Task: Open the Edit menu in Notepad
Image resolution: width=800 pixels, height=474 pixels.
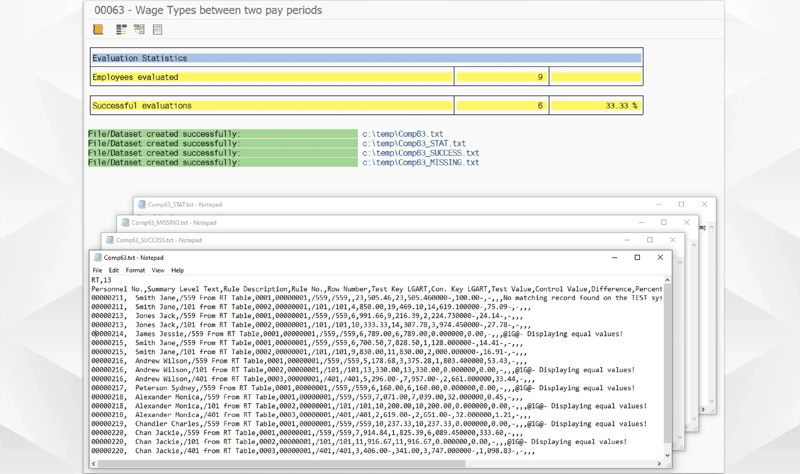Action: (x=114, y=270)
